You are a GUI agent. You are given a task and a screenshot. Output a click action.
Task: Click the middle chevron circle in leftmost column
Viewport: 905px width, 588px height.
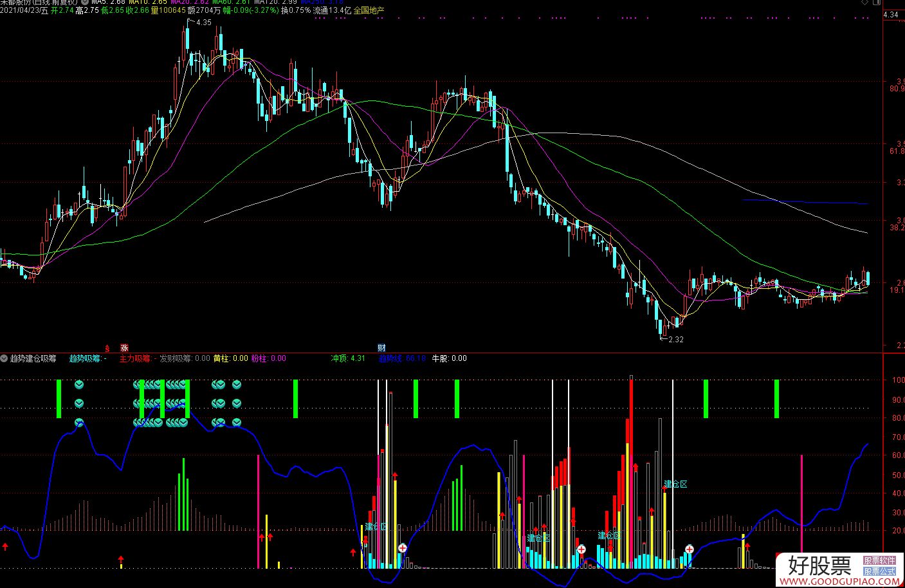80,403
